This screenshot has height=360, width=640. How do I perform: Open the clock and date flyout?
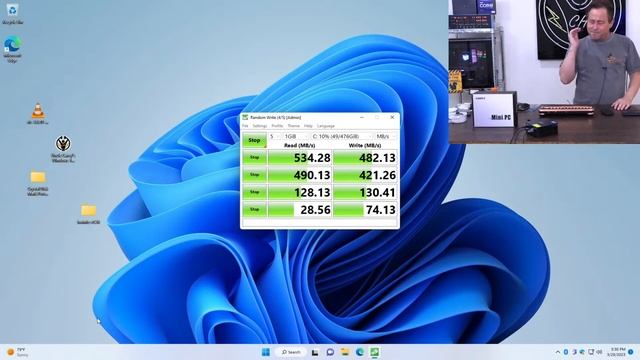[617, 352]
